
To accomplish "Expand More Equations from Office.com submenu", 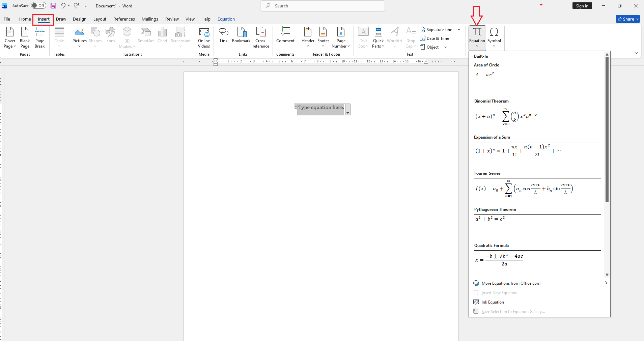I will click(x=540, y=283).
